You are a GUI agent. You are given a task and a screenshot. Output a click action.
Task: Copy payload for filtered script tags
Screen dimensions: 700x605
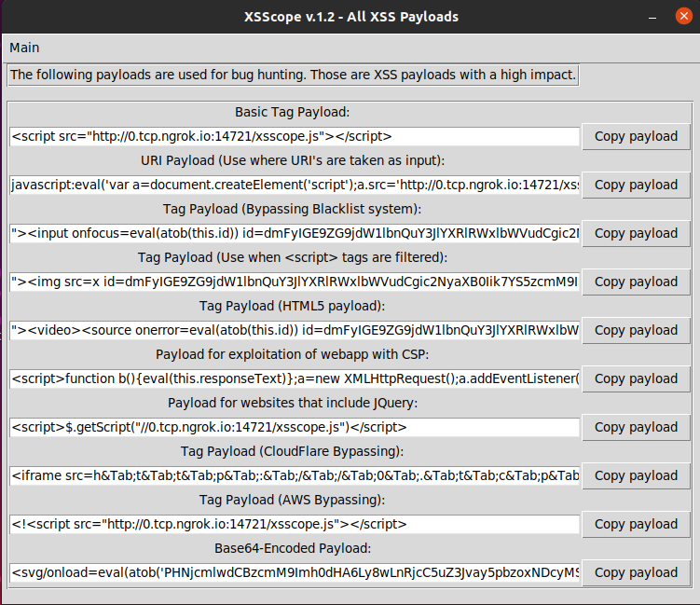[x=636, y=282]
